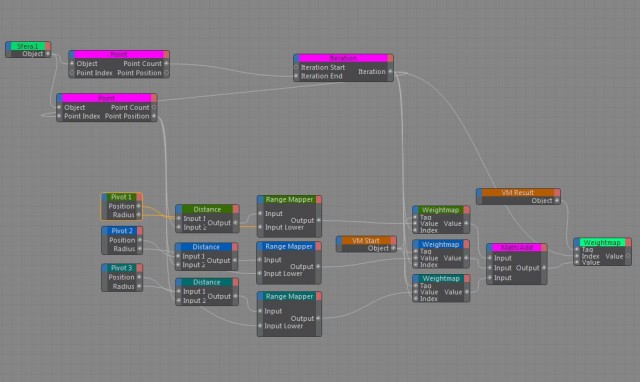Click the Iteration Start input port
Viewport: 640px width, 382px height.
tap(296, 67)
